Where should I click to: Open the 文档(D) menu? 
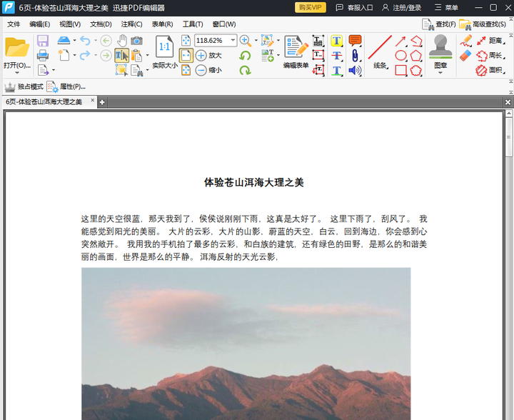coord(101,24)
